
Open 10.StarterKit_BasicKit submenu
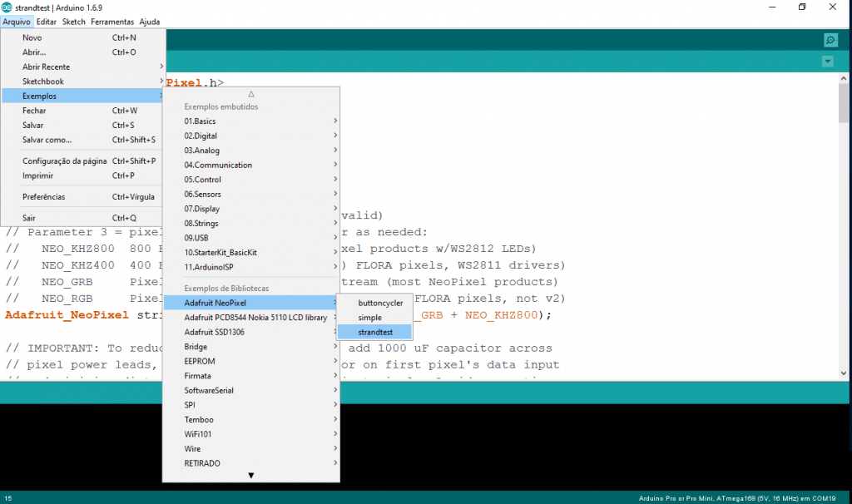251,253
